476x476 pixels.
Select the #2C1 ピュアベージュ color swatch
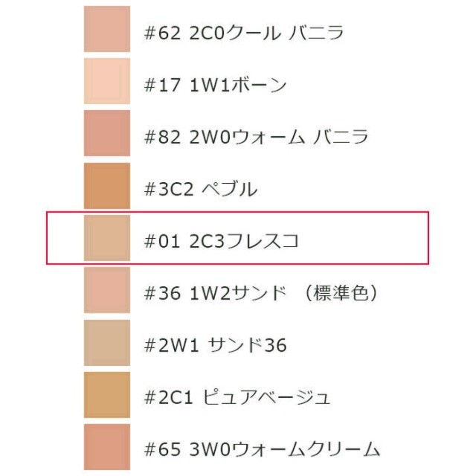pyautogui.click(x=107, y=395)
